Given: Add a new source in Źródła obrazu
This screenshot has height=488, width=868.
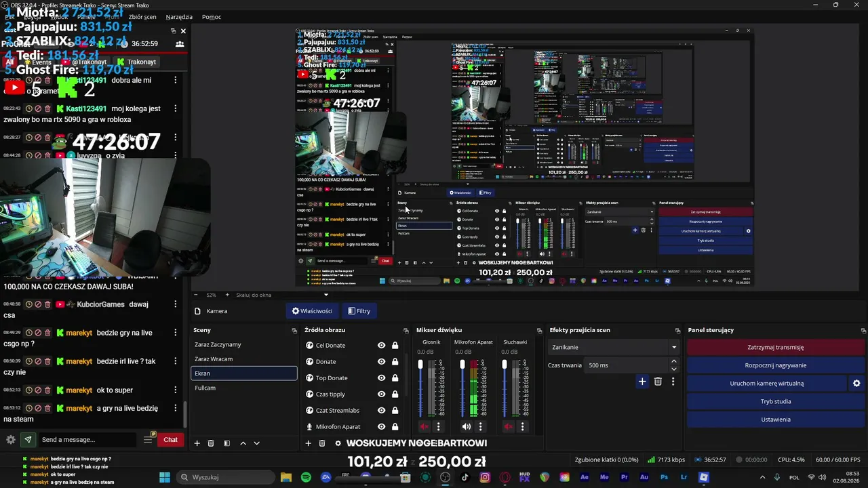Looking at the screenshot, I should point(308,443).
